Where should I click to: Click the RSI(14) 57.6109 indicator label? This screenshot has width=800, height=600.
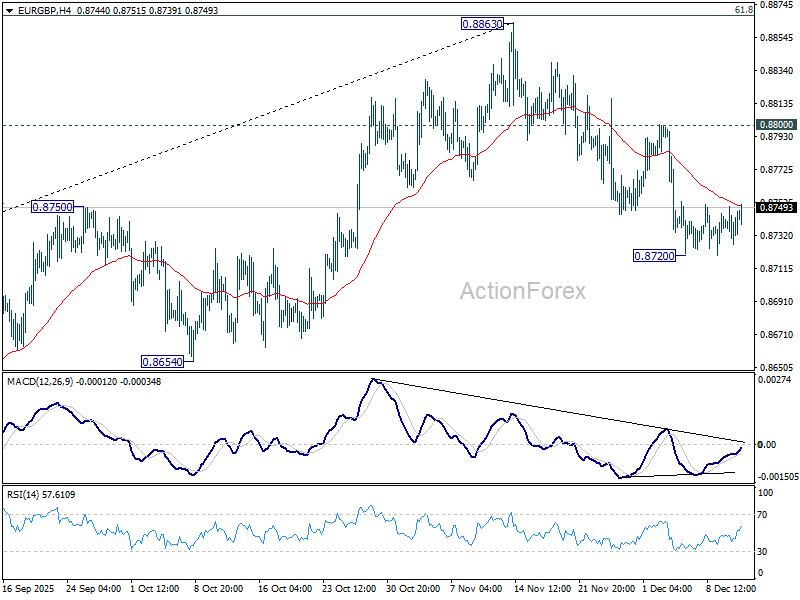click(41, 494)
